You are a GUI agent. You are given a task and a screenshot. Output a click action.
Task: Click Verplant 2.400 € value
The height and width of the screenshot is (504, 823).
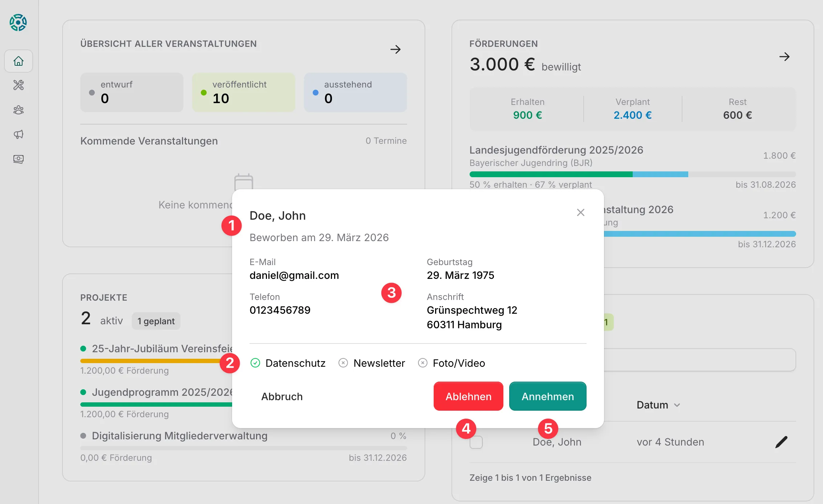[633, 115]
